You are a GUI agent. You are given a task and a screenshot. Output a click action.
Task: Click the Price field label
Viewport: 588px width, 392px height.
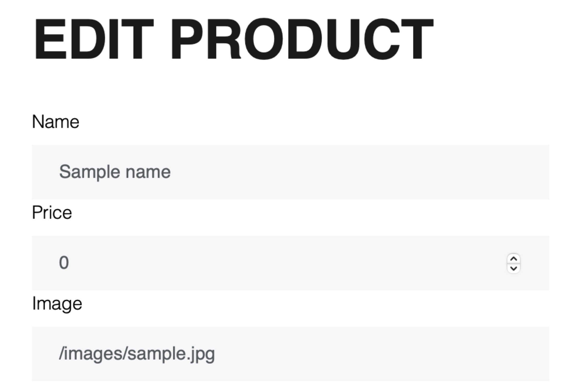(52, 213)
